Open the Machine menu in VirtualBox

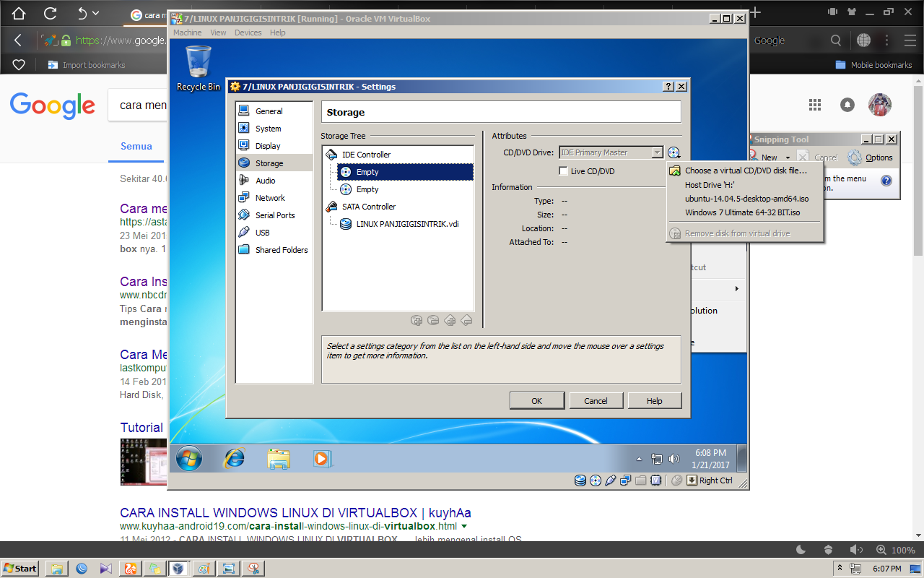188,33
